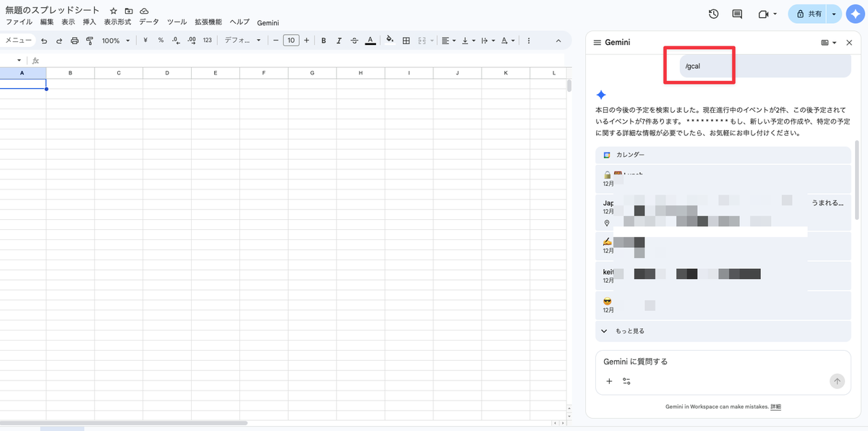Open the ファイル menu
868x431 pixels.
19,22
